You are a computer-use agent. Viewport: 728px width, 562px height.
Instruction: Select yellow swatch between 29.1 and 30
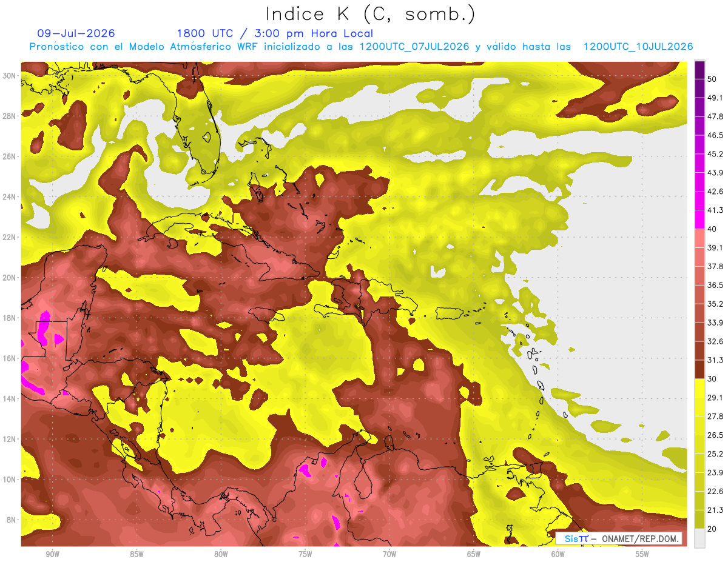pyautogui.click(x=699, y=388)
